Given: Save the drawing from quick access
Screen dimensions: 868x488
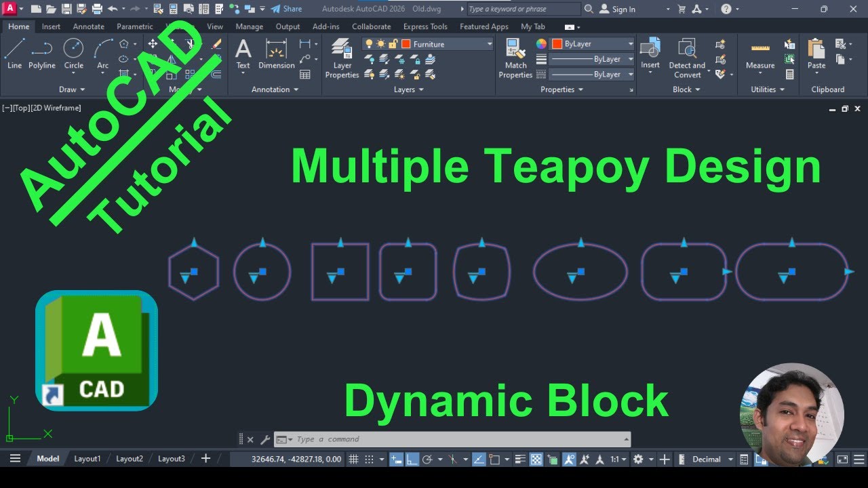Looking at the screenshot, I should (x=66, y=9).
